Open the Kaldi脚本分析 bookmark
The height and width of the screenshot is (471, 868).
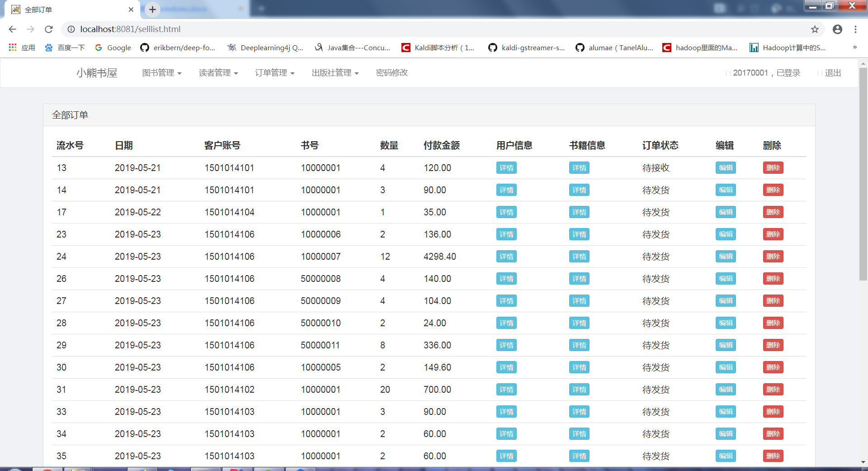438,48
